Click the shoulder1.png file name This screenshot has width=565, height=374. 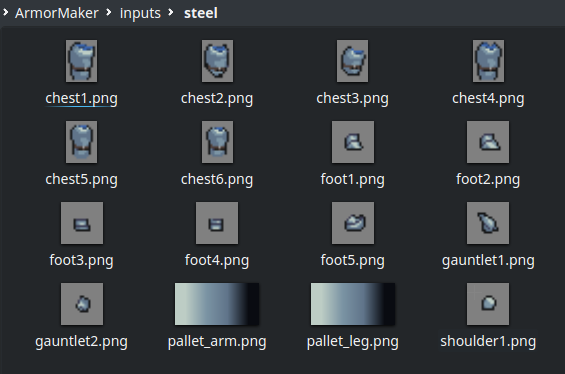click(488, 342)
